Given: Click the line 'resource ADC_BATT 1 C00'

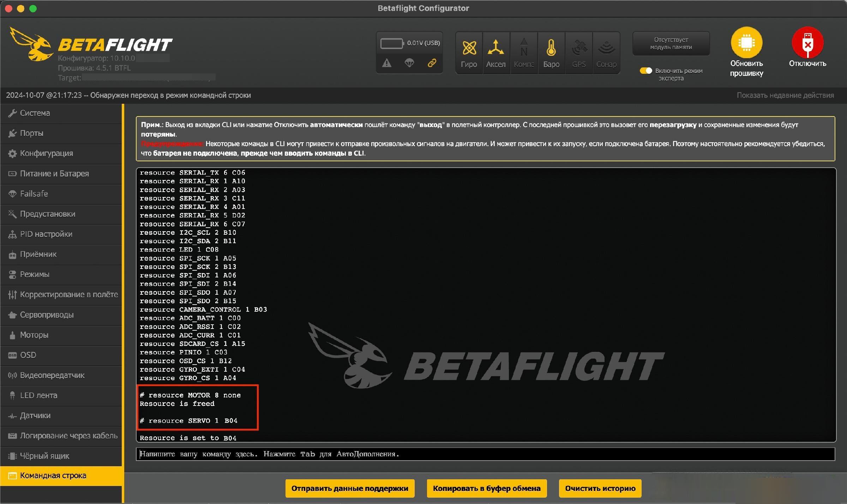Looking at the screenshot, I should (190, 318).
